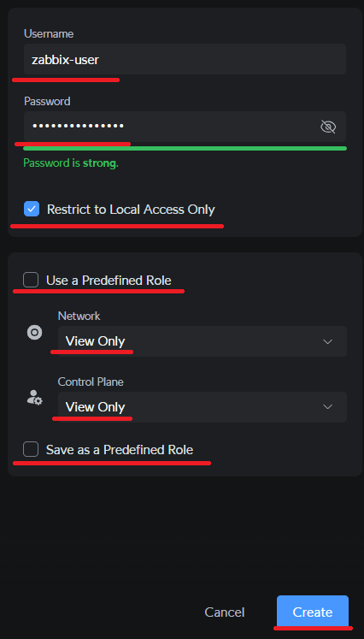Focus the Username field containing zabbix-user

[185, 59]
